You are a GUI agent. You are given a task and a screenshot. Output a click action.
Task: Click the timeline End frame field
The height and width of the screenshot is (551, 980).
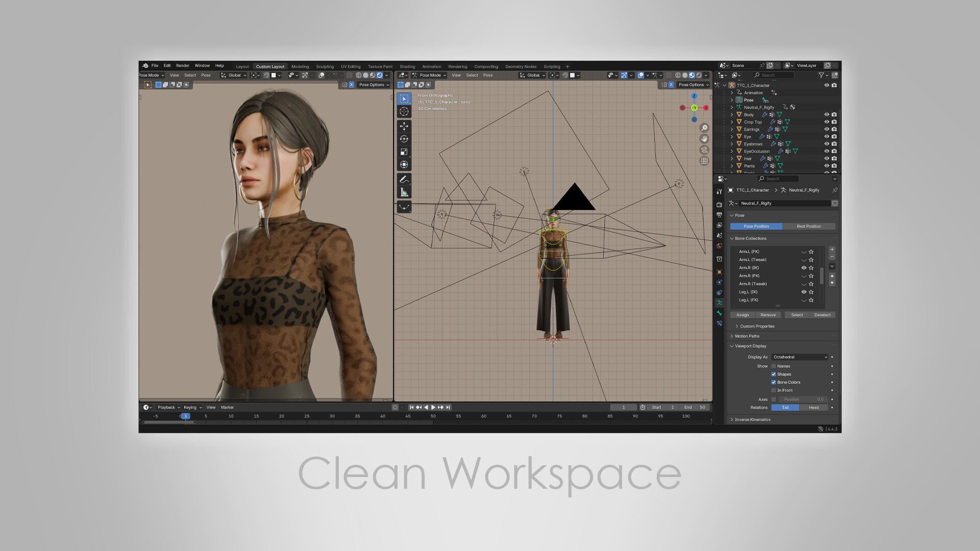[x=695, y=408]
